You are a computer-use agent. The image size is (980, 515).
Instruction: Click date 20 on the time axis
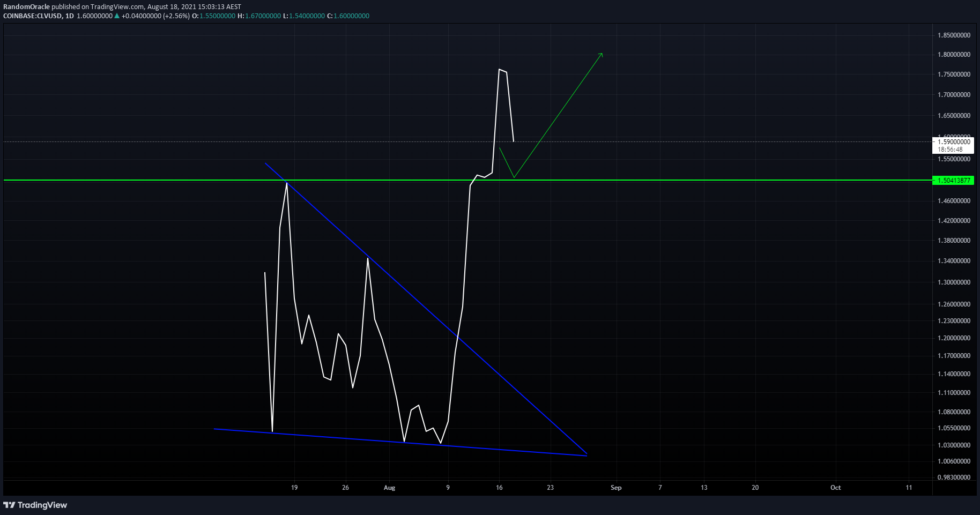(x=755, y=488)
